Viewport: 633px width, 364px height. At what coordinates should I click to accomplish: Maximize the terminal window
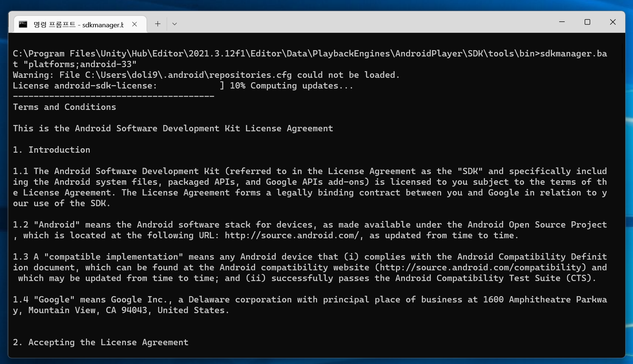[587, 22]
